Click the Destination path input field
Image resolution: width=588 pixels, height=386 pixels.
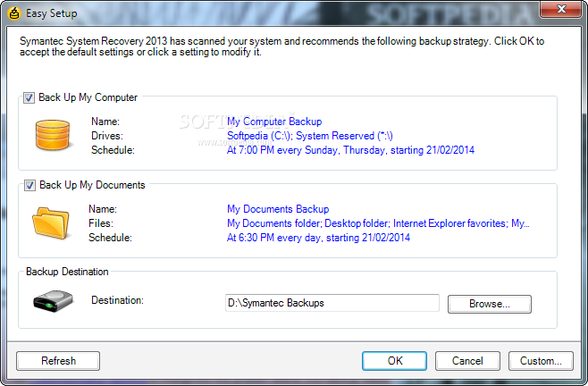pos(332,303)
